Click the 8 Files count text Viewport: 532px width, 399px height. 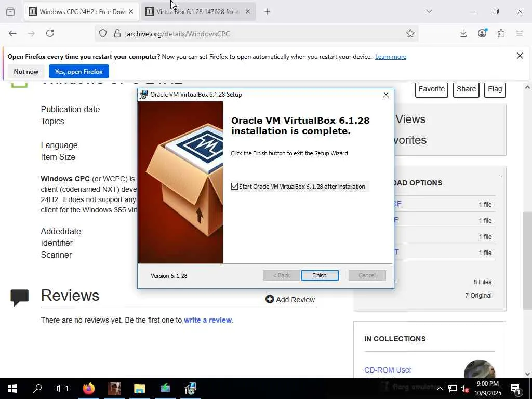point(483,282)
